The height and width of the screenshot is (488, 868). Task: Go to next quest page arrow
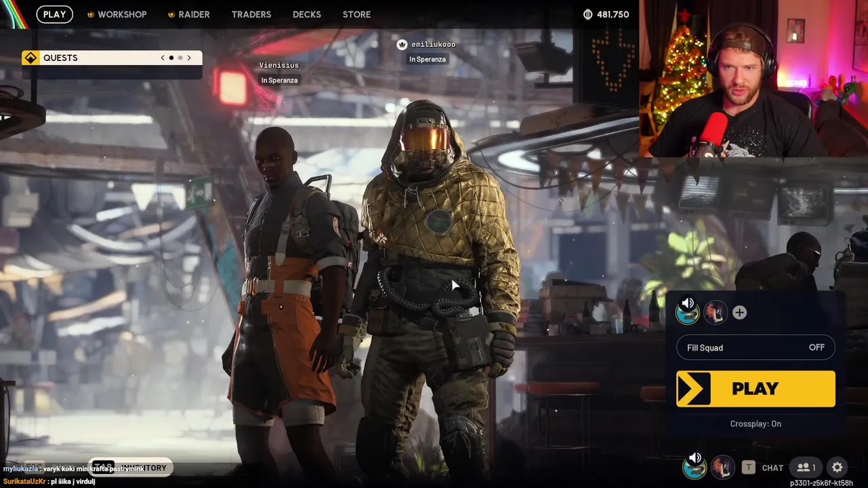click(189, 58)
